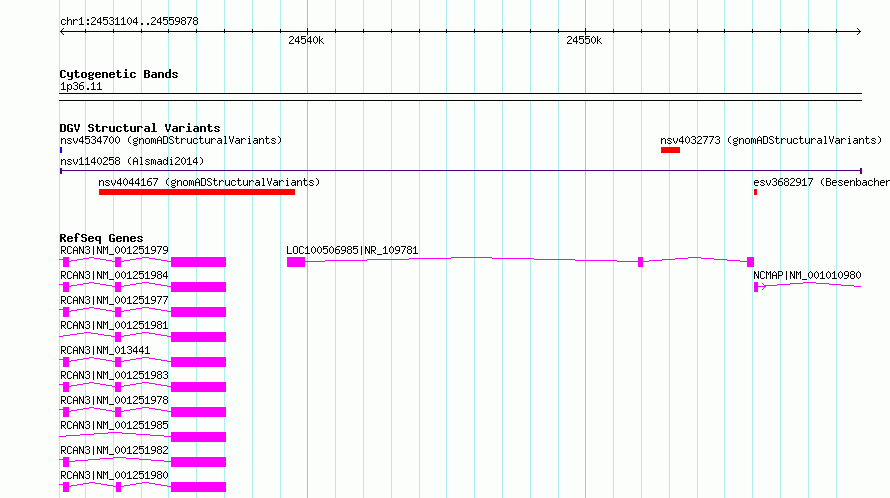Click the chr1:24531104..24559878 coordinate label
890x498 pixels.
click(129, 22)
